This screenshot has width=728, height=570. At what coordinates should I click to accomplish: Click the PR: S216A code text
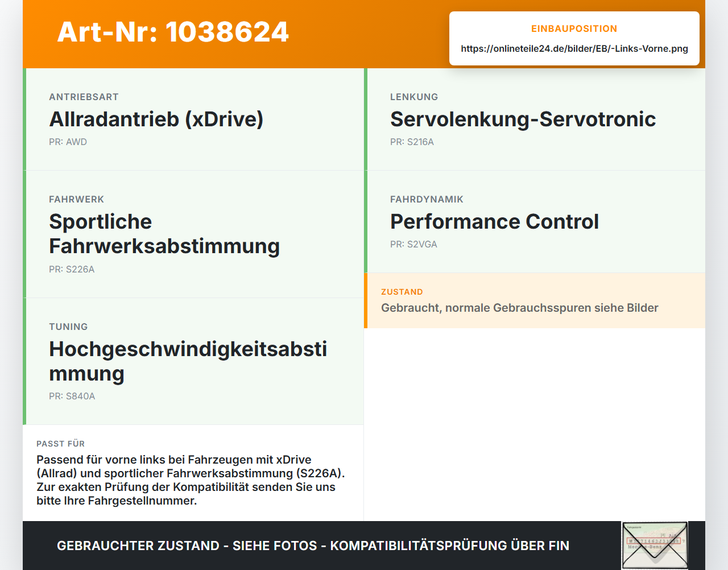pyautogui.click(x=412, y=142)
